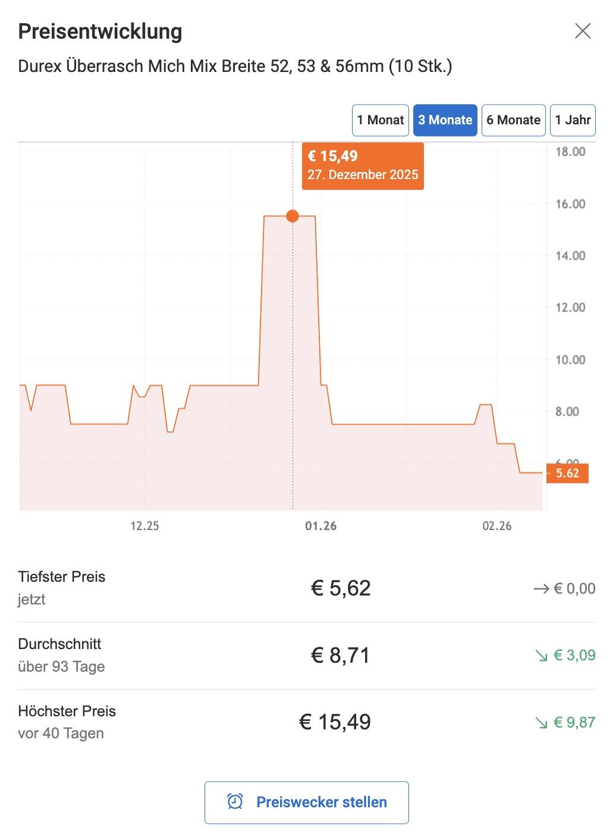Click the grey arrow beside € 0,00
The height and width of the screenshot is (840, 616).
541,589
